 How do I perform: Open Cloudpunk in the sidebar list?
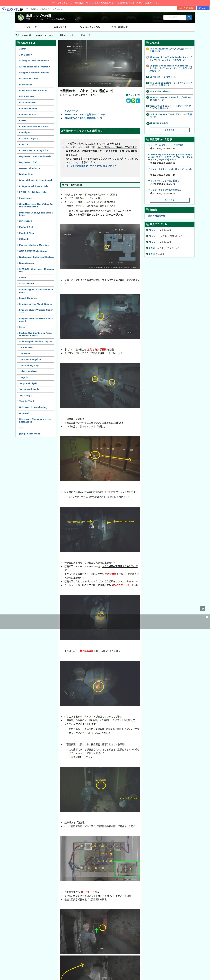click(x=26, y=132)
